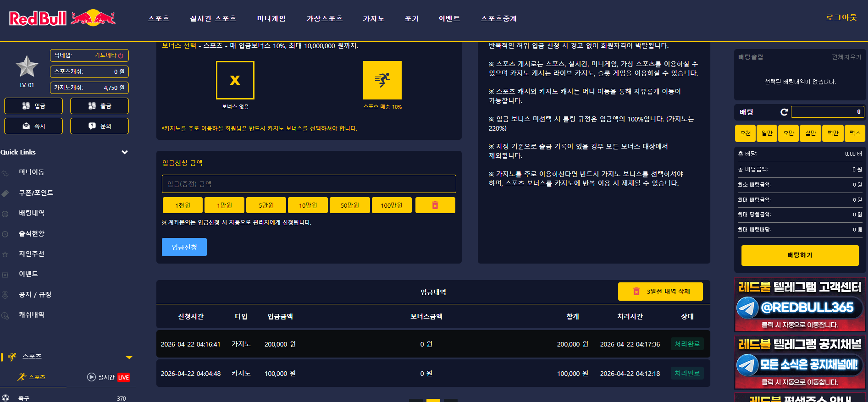The height and width of the screenshot is (402, 868).
Task: Open the 쪽지 message inbox button
Action: [33, 126]
